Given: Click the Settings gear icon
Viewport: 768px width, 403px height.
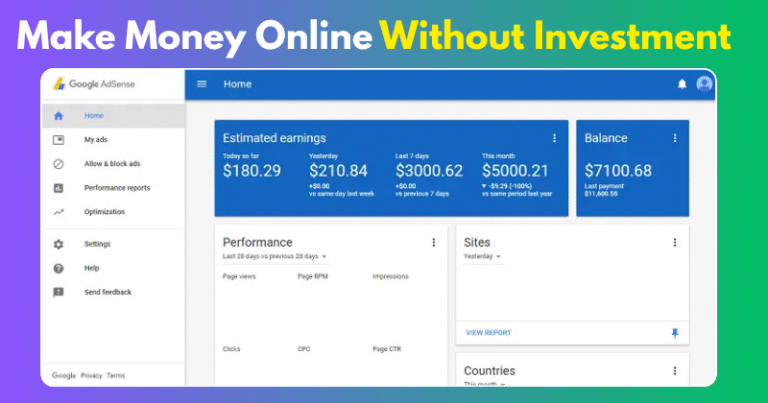Looking at the screenshot, I should tap(58, 244).
